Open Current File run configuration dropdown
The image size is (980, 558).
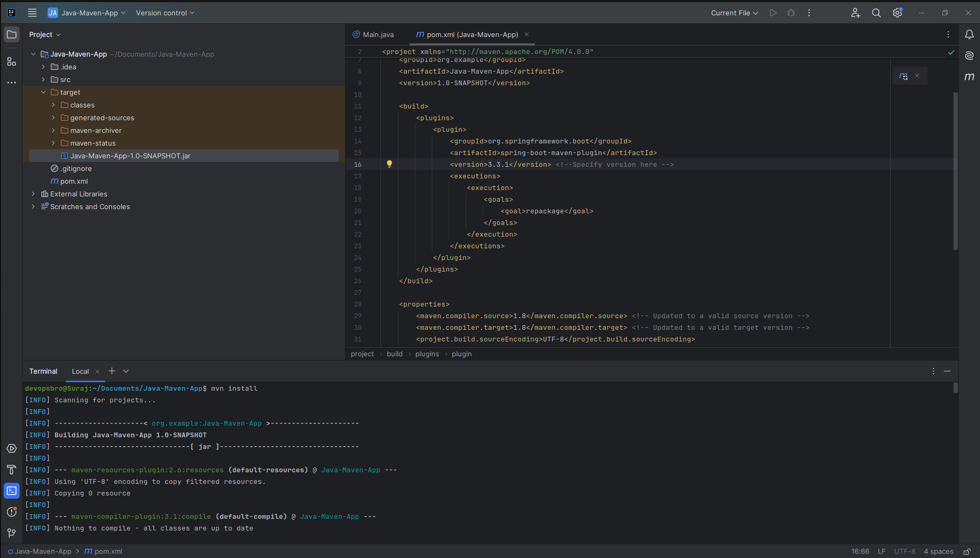pos(734,13)
